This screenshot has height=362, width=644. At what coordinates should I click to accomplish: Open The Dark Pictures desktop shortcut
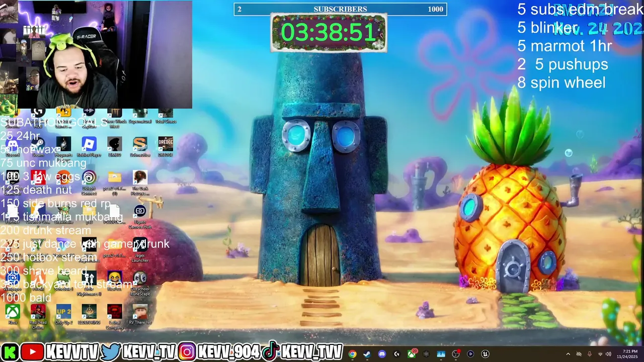tap(140, 183)
